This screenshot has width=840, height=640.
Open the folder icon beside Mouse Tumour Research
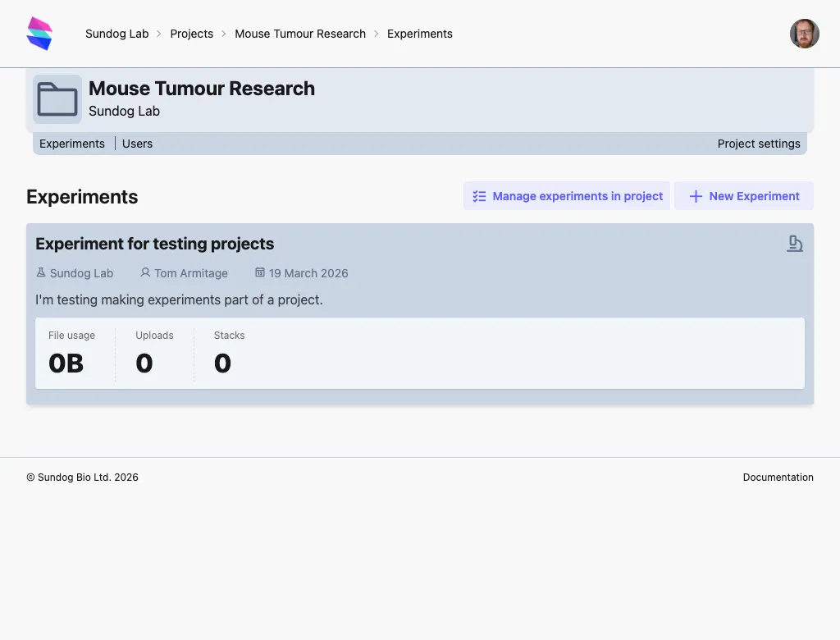pos(57,98)
